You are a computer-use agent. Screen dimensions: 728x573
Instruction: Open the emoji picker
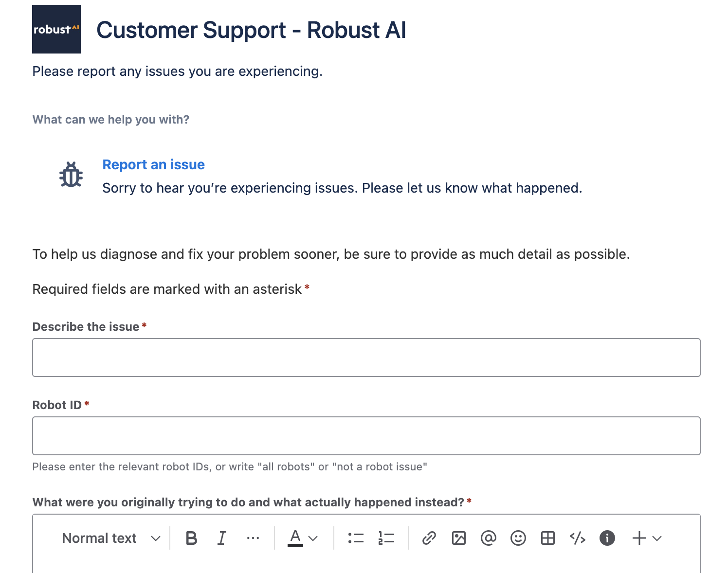click(518, 538)
